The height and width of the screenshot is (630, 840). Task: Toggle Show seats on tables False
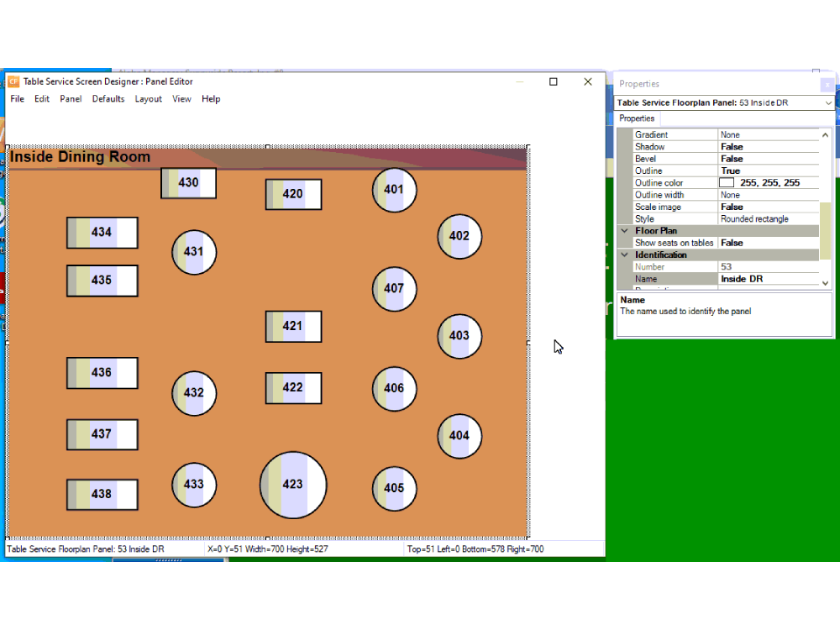pos(769,244)
